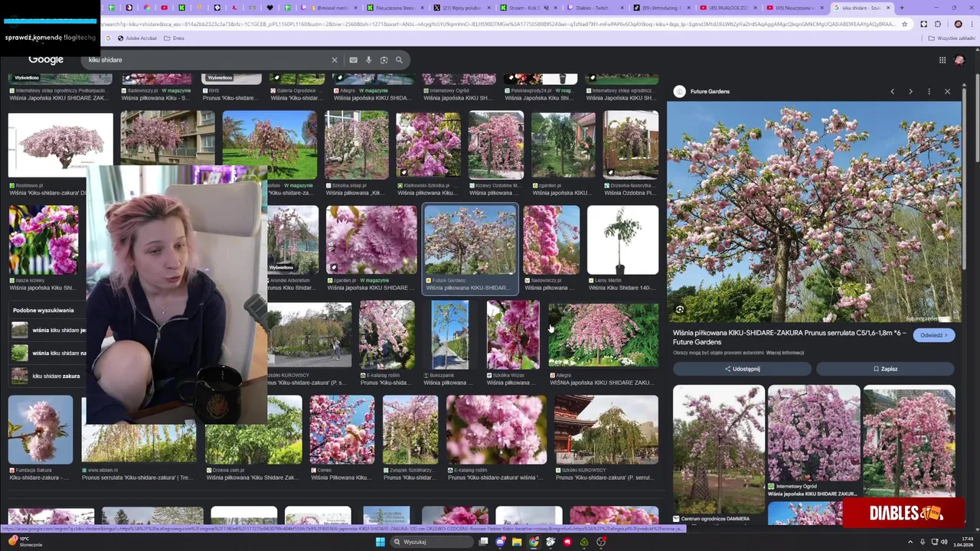The width and height of the screenshot is (980, 551).
Task: Open the Future Gardens source link in preview header
Action: (710, 91)
